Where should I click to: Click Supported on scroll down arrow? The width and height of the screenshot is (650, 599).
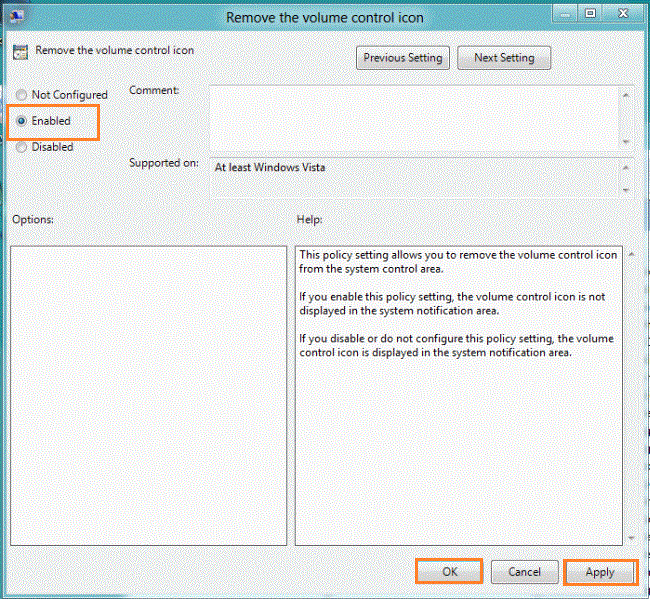pyautogui.click(x=626, y=190)
